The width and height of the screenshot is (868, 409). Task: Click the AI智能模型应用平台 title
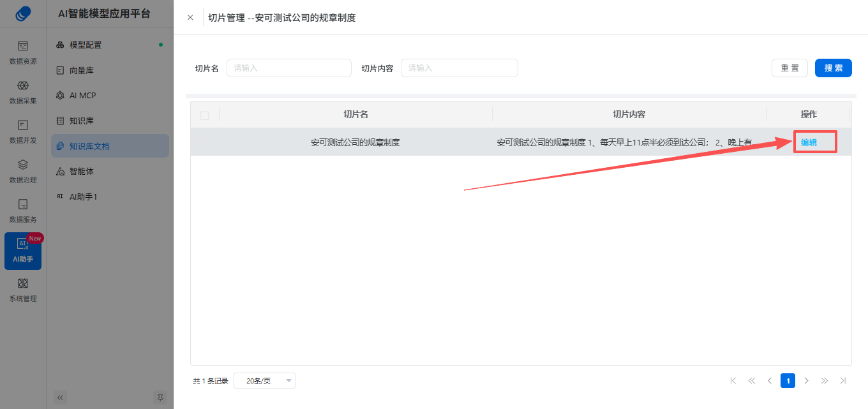coord(104,13)
